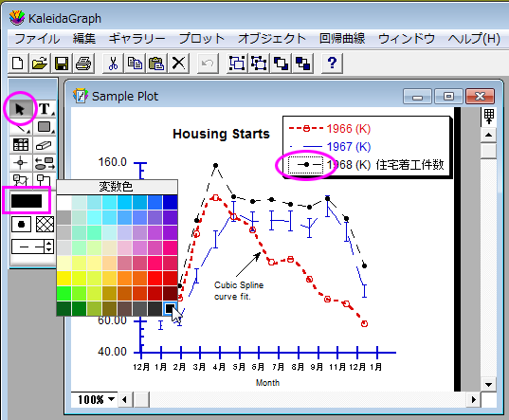Pick the bright red color swatch
The height and width of the screenshot is (420, 509).
tap(155, 278)
